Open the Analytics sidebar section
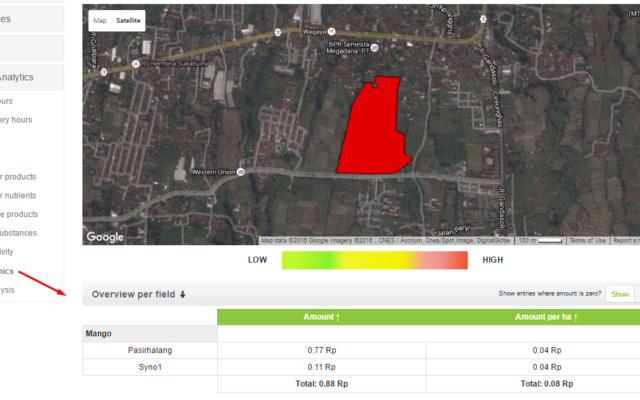The height and width of the screenshot is (400, 640). 32,77
